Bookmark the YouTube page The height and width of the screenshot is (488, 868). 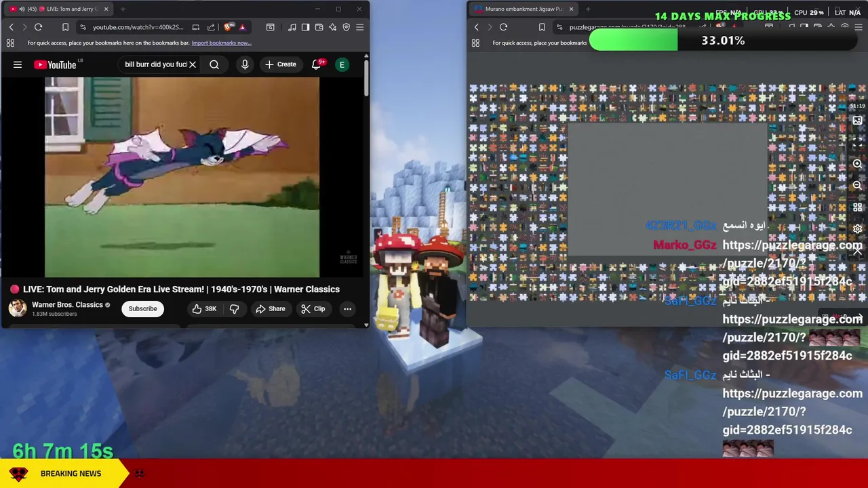click(65, 27)
